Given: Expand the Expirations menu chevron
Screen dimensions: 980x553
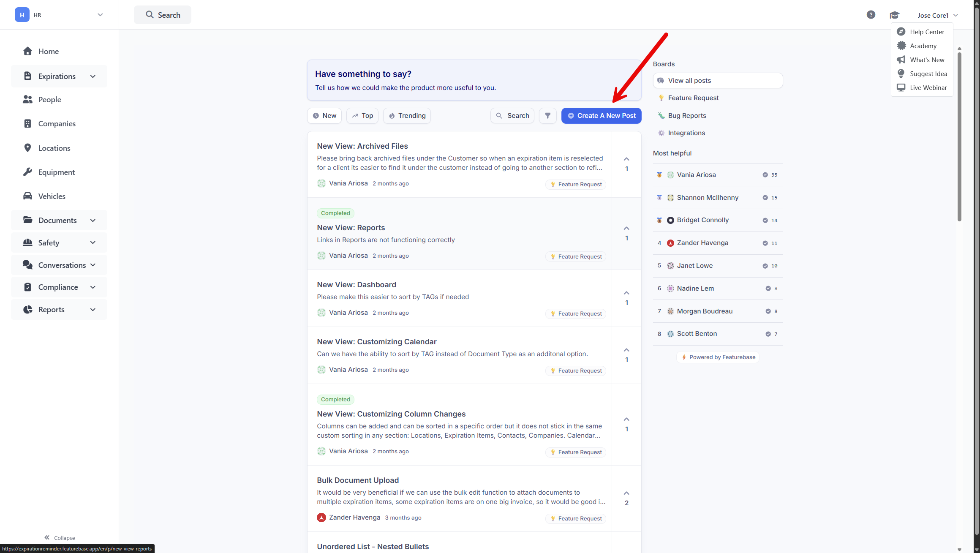Looking at the screenshot, I should pyautogui.click(x=93, y=76).
